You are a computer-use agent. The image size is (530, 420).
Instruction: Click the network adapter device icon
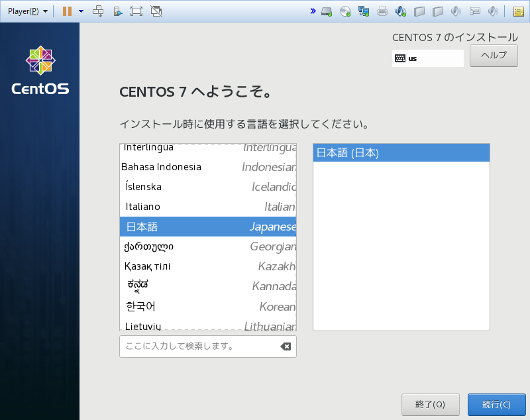click(364, 11)
